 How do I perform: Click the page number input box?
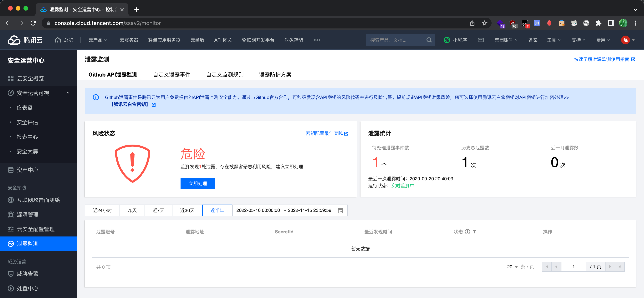574,266
